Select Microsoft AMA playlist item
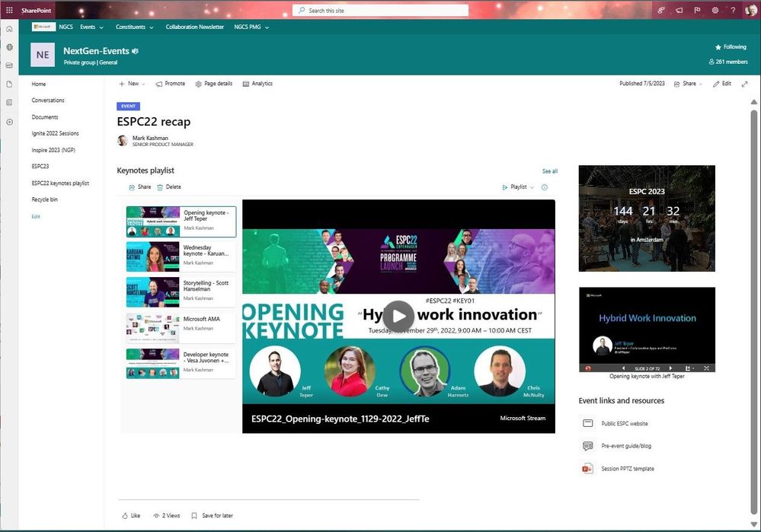 (x=181, y=327)
